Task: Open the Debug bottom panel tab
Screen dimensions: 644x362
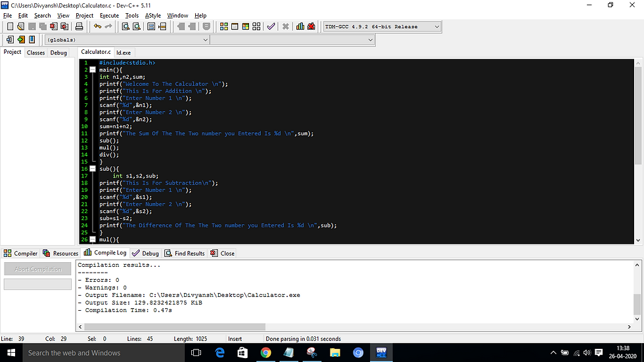Action: point(145,253)
